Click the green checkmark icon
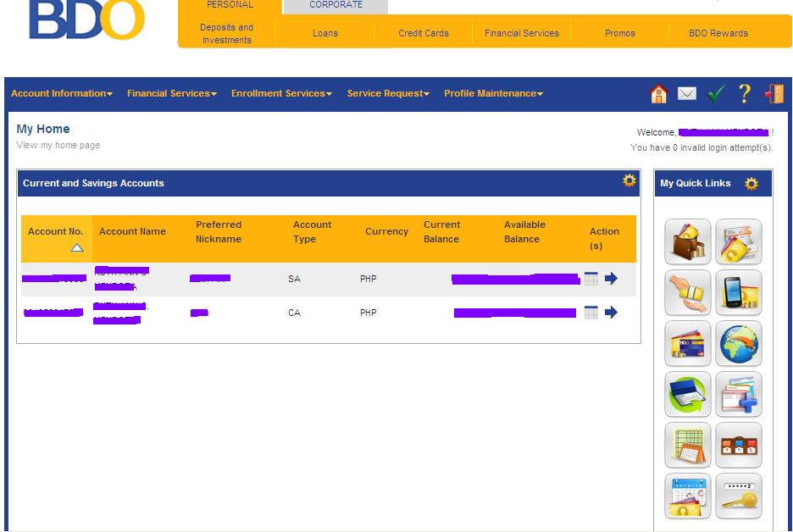Viewport: 793px width, 532px height. coord(715,93)
